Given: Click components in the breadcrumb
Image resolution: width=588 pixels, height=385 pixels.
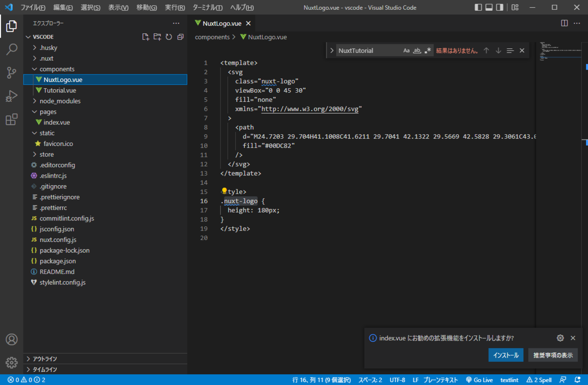Looking at the screenshot, I should (x=212, y=37).
